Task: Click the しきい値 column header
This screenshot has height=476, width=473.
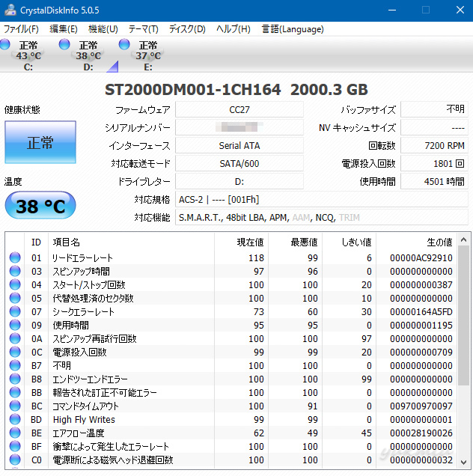Action: coord(349,242)
